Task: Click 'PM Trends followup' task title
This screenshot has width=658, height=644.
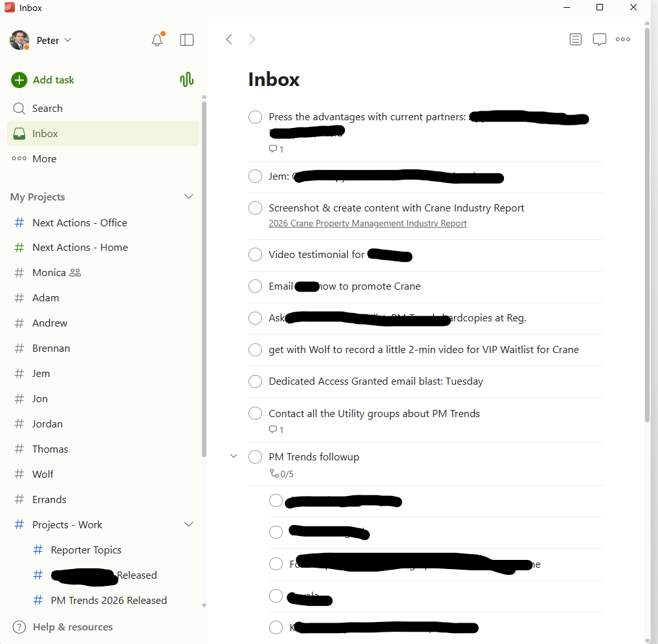Action: click(314, 456)
